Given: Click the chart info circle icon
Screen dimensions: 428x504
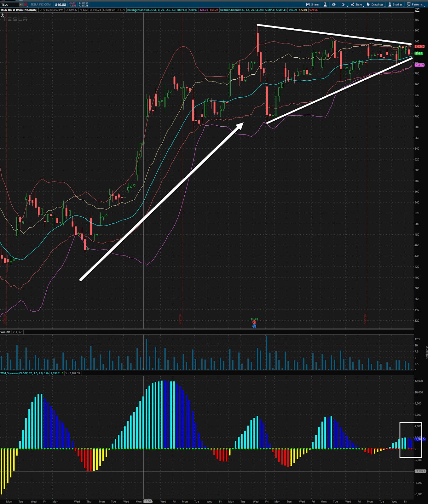Looking at the screenshot, I should [x=3, y=15].
